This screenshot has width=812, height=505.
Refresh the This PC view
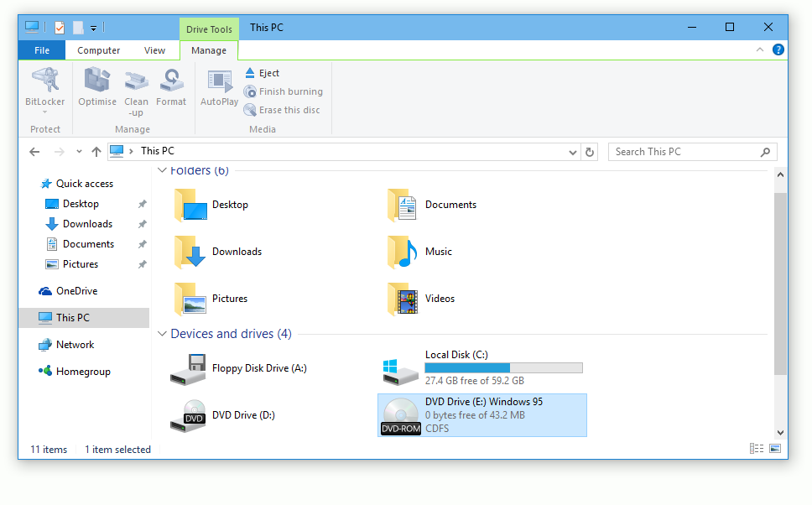click(590, 152)
